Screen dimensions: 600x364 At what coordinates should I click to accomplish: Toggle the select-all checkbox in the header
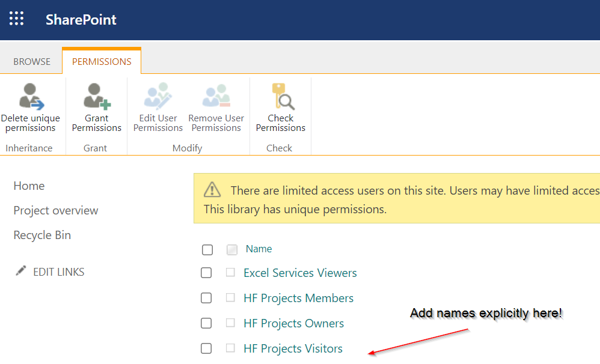point(207,249)
